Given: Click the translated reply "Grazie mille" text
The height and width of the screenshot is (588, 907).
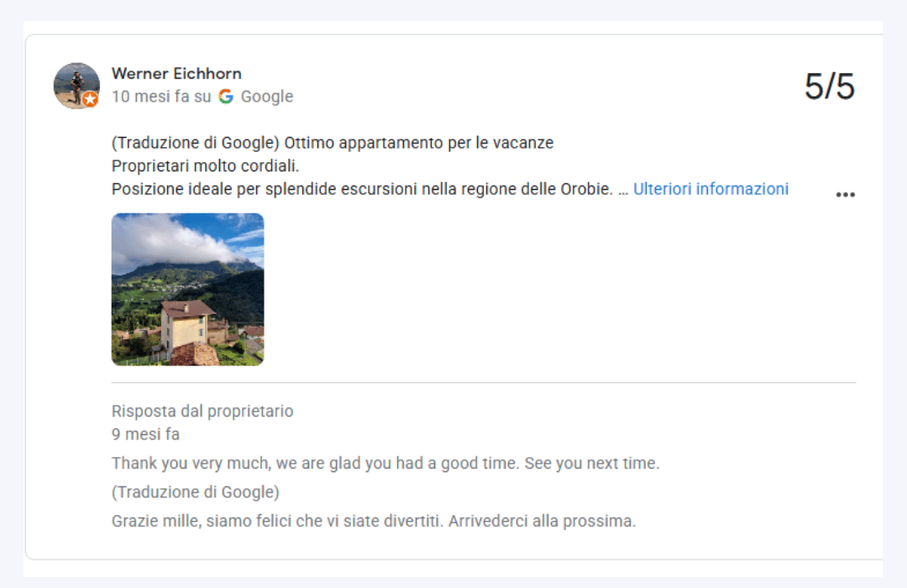Looking at the screenshot, I should point(373,521).
